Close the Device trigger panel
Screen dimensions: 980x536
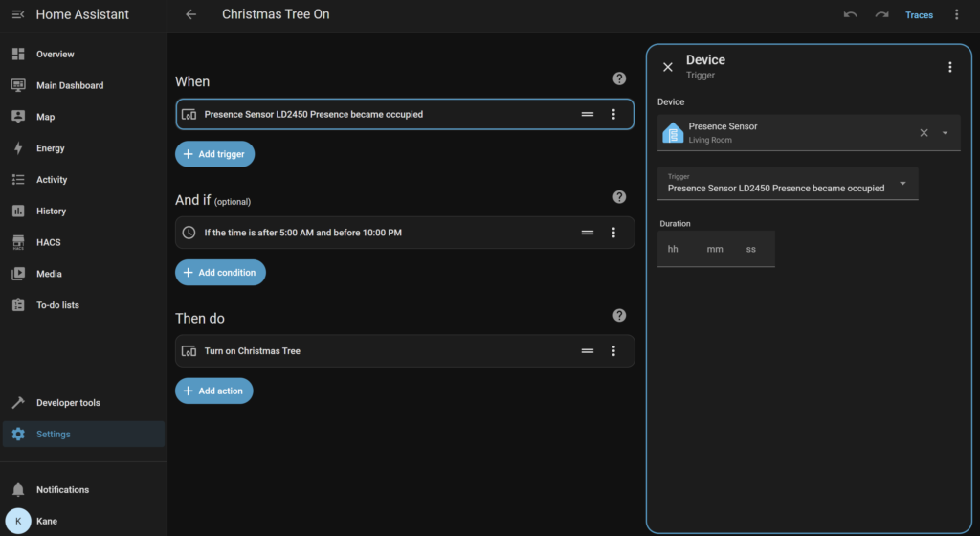(668, 67)
